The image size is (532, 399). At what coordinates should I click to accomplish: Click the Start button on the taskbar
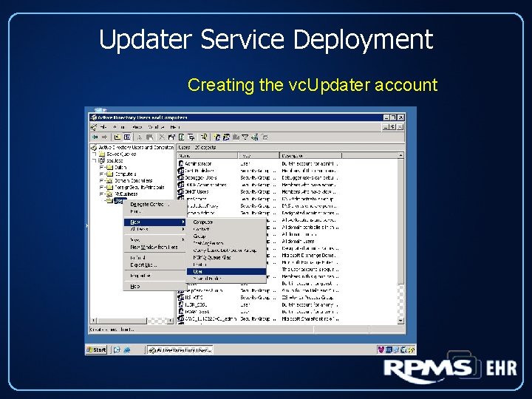pos(97,349)
